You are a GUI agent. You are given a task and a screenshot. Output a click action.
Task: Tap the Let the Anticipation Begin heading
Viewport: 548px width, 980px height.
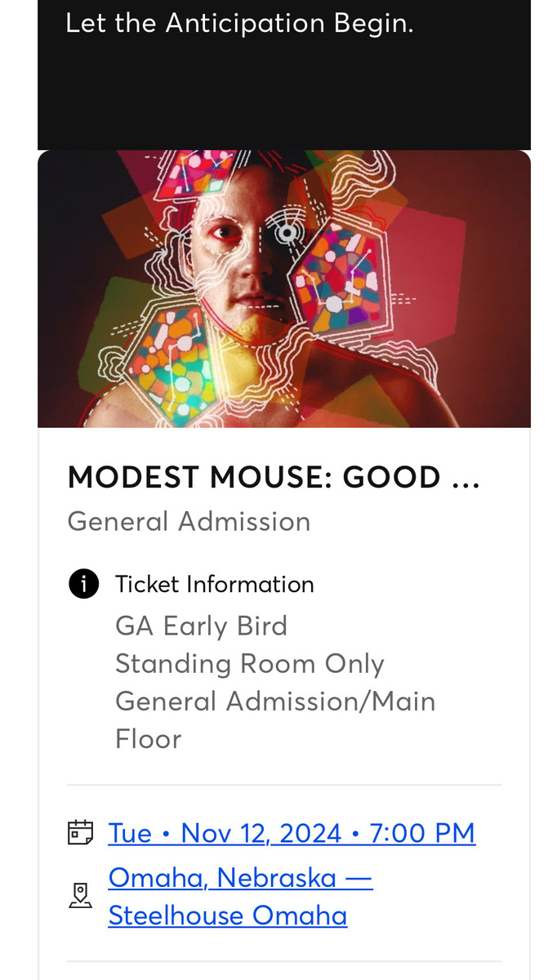point(239,22)
